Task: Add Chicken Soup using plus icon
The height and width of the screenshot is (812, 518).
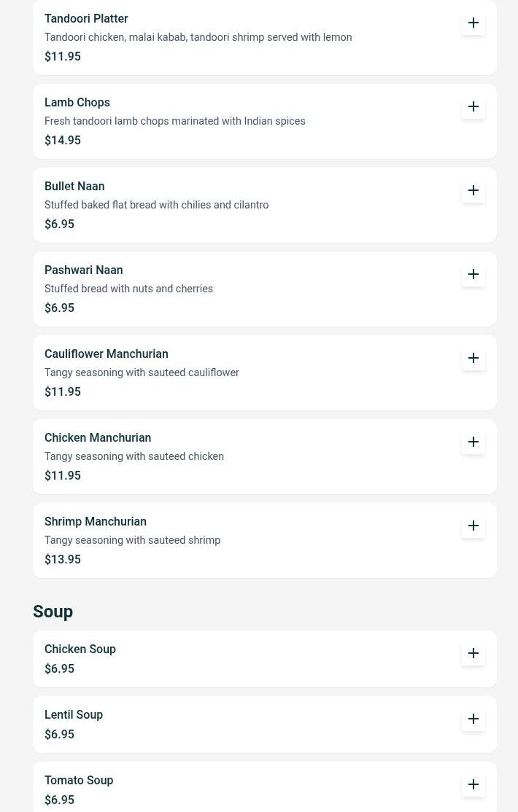Action: (473, 653)
